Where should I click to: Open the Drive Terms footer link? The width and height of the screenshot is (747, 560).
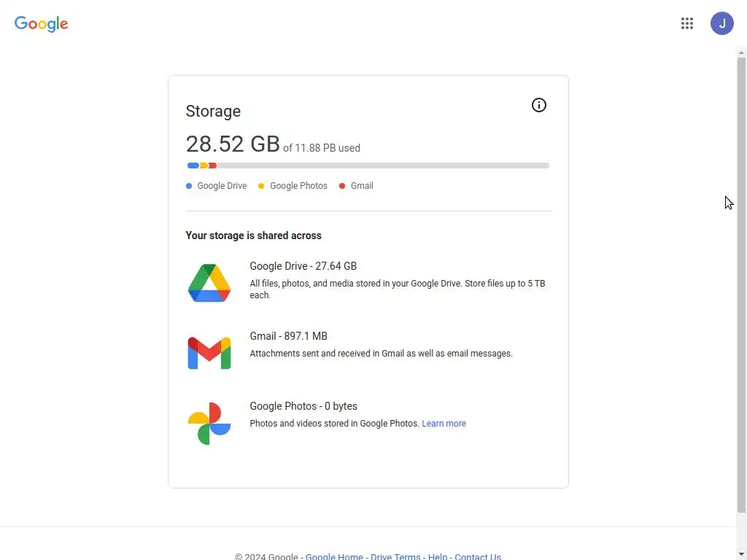coord(395,556)
